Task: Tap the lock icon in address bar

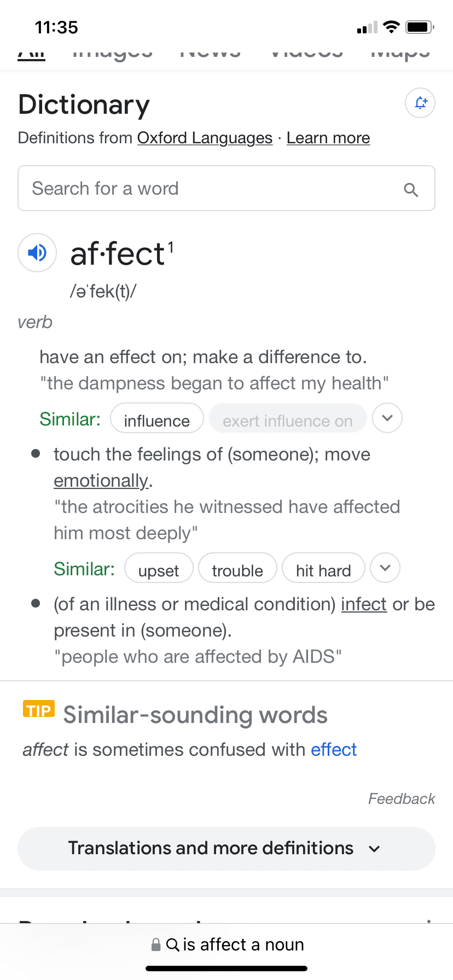Action: pyautogui.click(x=156, y=944)
